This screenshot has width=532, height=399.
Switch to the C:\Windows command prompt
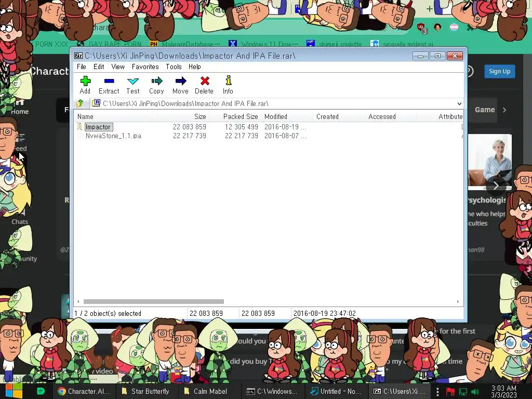pyautogui.click(x=272, y=391)
